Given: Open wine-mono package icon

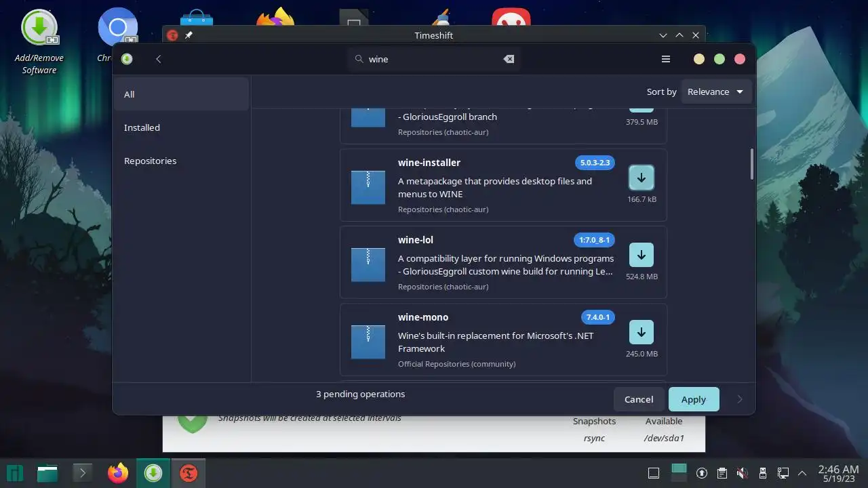Looking at the screenshot, I should coord(368,342).
